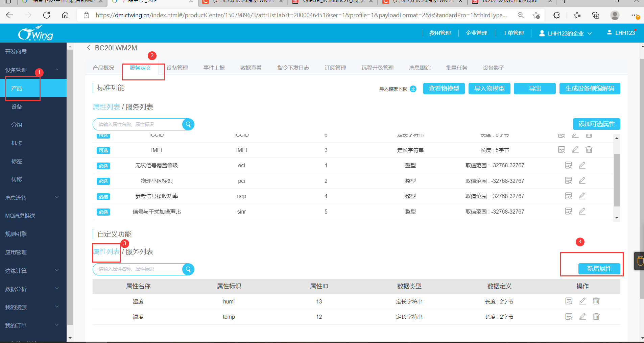
Task: Go back from BC20LWM2M product page
Action: tap(89, 48)
